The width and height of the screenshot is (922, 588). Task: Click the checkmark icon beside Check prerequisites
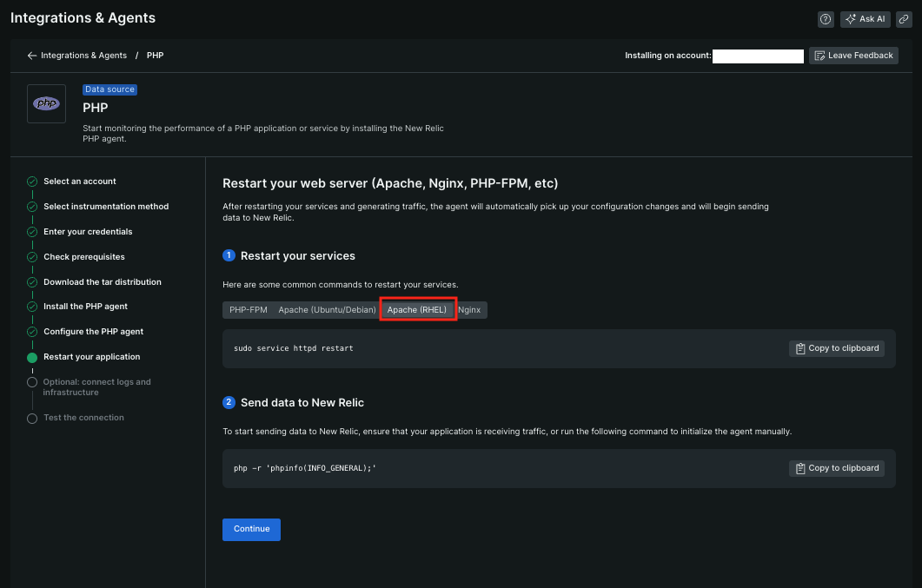[x=32, y=257]
